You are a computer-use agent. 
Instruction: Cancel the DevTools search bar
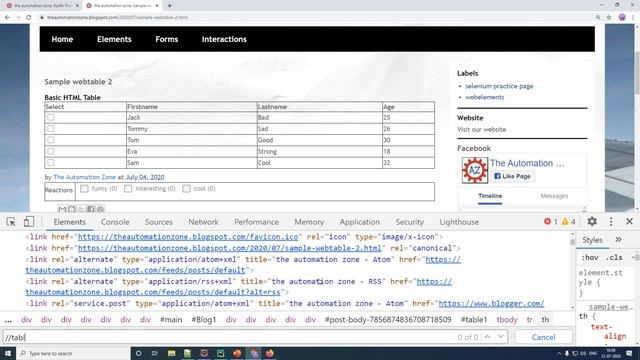click(543, 337)
